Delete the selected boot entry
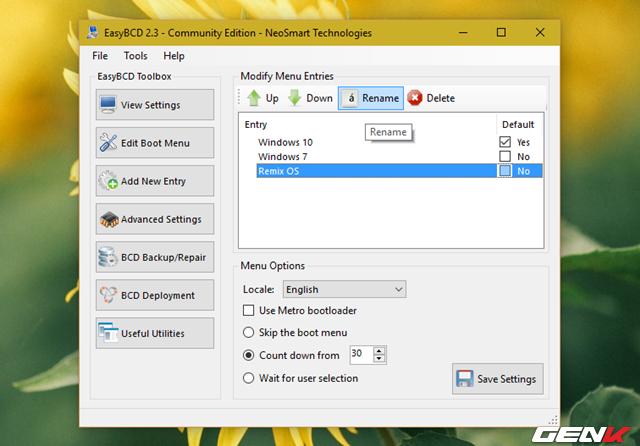This screenshot has width=640, height=446. pyautogui.click(x=431, y=98)
